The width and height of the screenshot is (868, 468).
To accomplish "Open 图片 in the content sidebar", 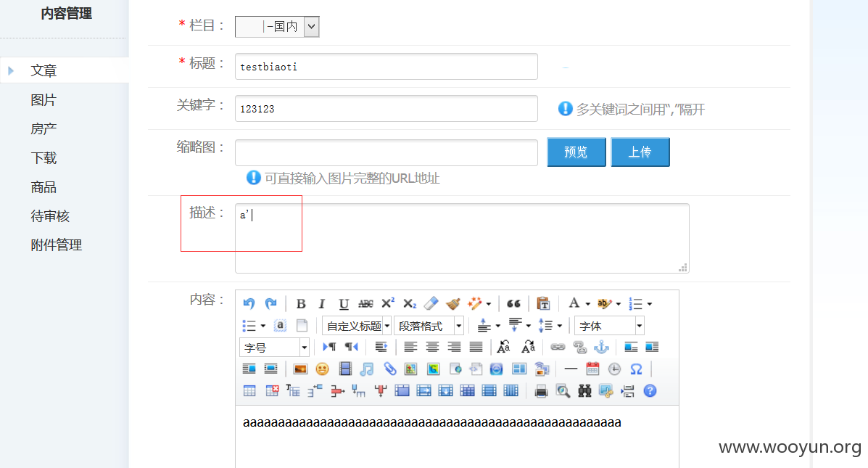I will click(44, 100).
